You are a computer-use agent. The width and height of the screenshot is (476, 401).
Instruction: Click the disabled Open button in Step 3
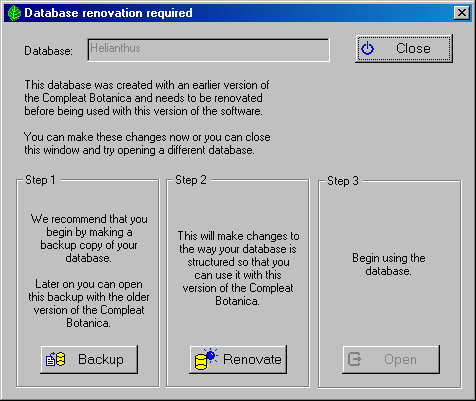pos(391,359)
